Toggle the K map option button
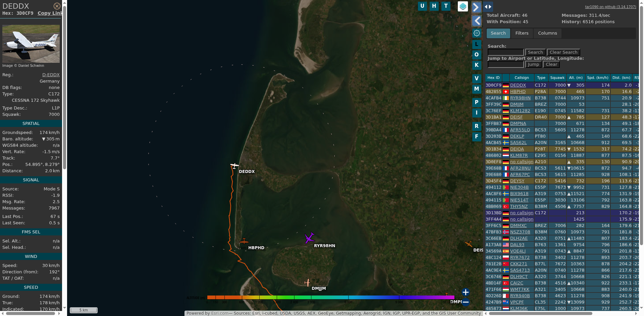The height and width of the screenshot is (316, 644). pyautogui.click(x=477, y=65)
